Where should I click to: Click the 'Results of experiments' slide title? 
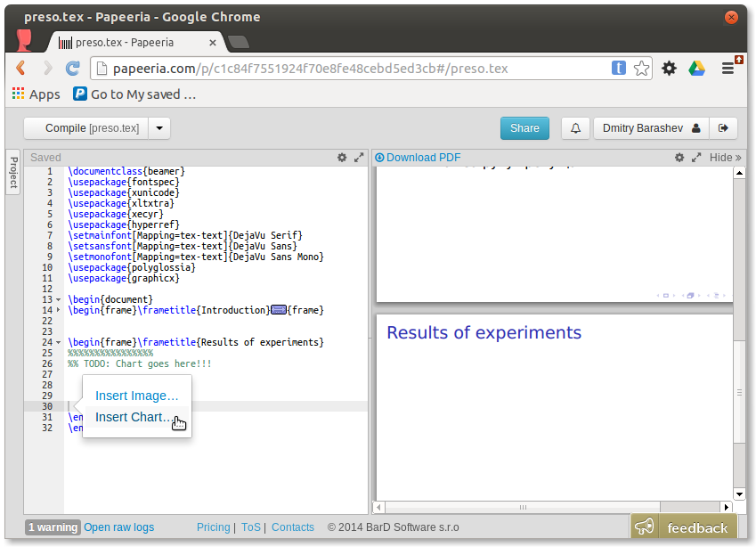click(x=484, y=333)
